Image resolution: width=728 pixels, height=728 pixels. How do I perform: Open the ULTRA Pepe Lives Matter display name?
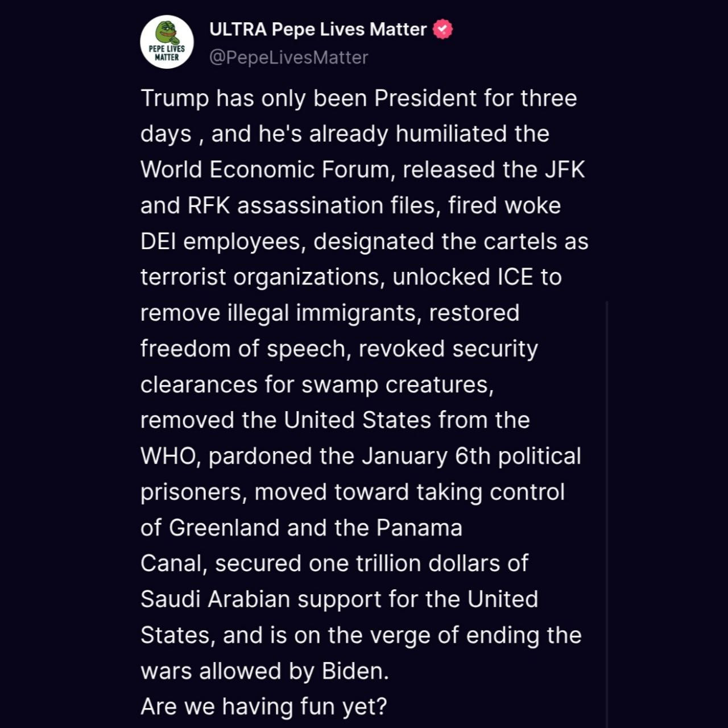coord(317,29)
